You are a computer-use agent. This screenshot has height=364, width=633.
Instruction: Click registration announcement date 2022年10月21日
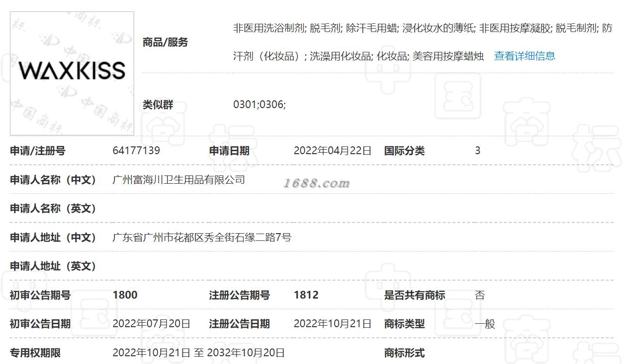(x=333, y=324)
